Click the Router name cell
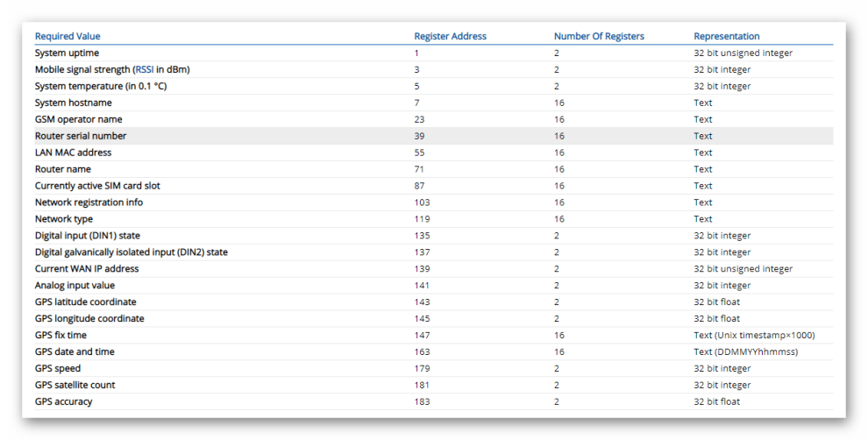 point(62,169)
